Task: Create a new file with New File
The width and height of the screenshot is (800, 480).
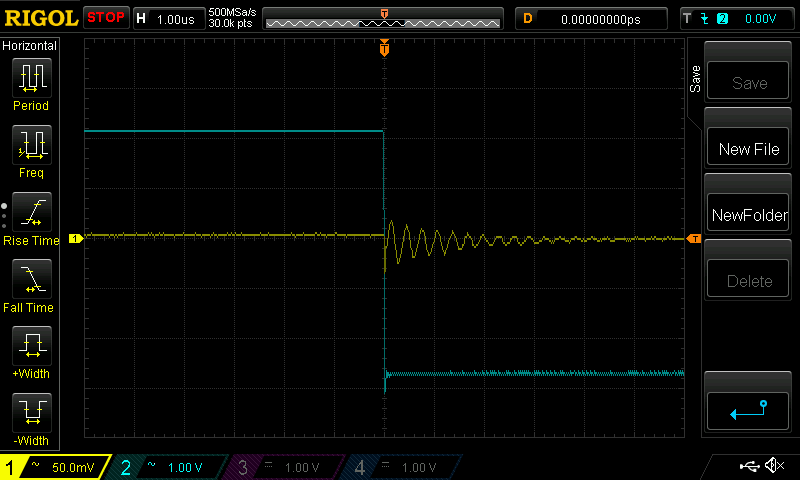Action: point(748,147)
